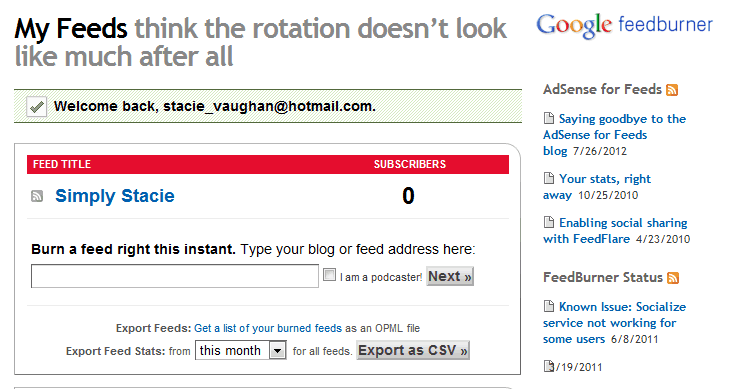
Task: Open the this month export range dropdown
Action: coord(240,350)
